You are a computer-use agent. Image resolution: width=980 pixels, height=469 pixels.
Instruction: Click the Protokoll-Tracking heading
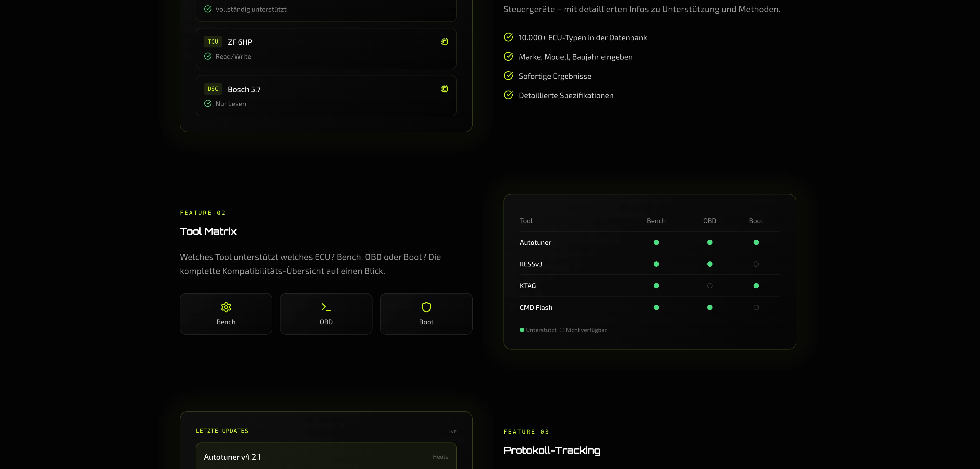click(552, 450)
